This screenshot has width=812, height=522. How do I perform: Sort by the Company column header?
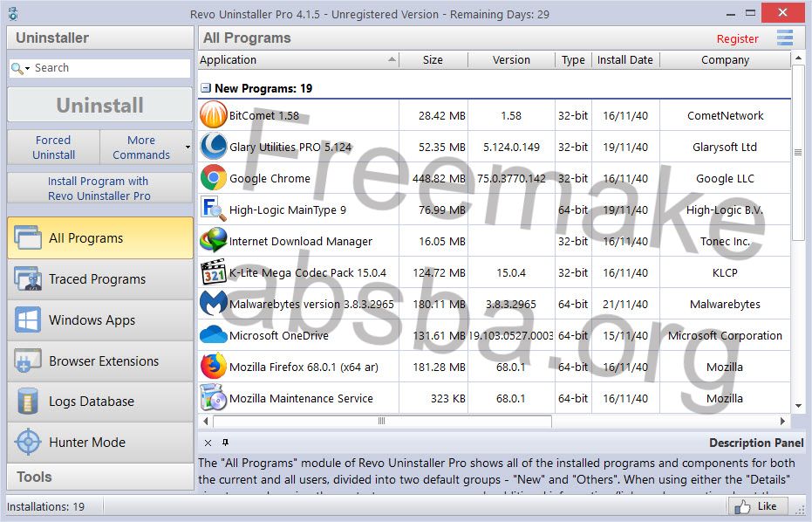(725, 60)
